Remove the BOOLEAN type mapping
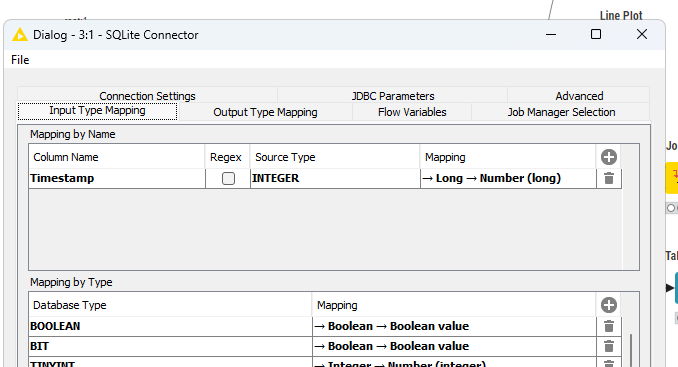This screenshot has height=367, width=678. click(609, 326)
